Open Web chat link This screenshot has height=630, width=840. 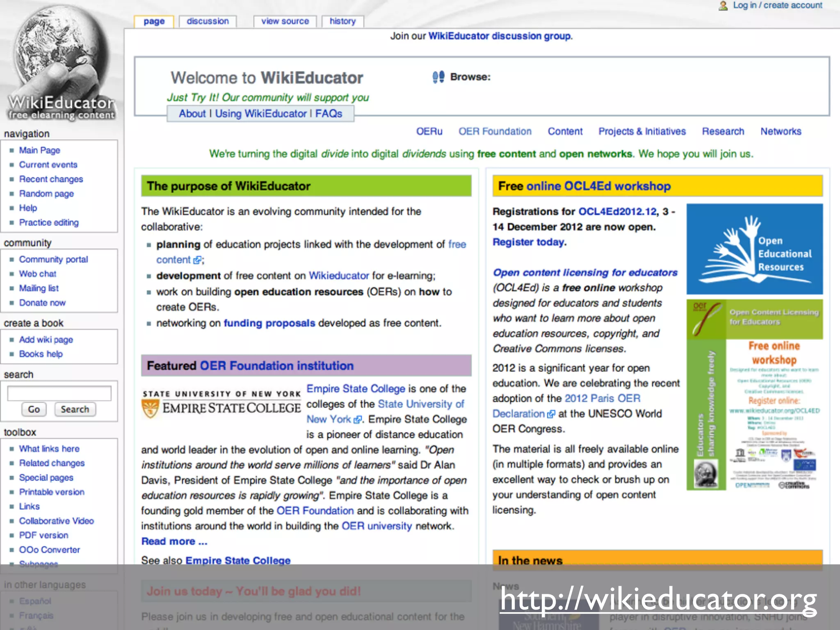(x=37, y=274)
